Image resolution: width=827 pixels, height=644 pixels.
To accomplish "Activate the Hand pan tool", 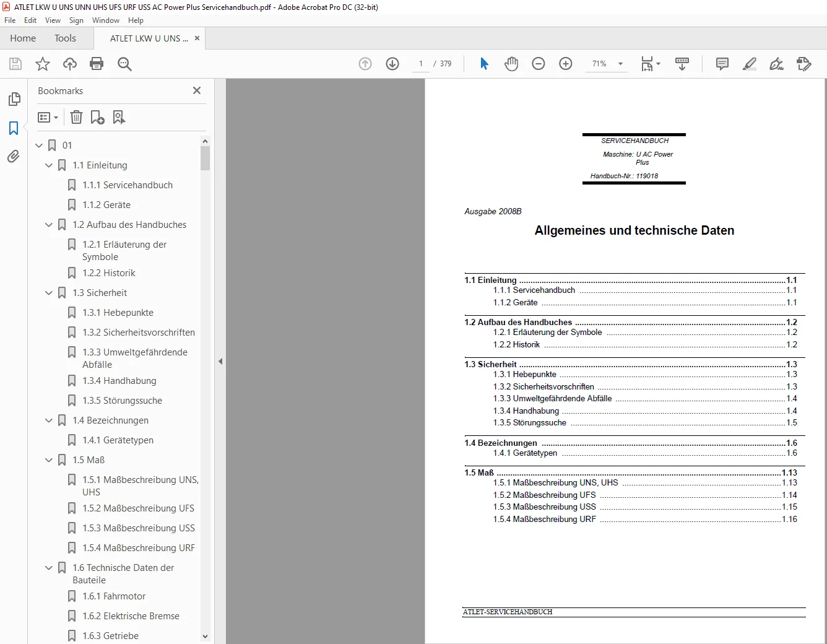I will [x=511, y=64].
